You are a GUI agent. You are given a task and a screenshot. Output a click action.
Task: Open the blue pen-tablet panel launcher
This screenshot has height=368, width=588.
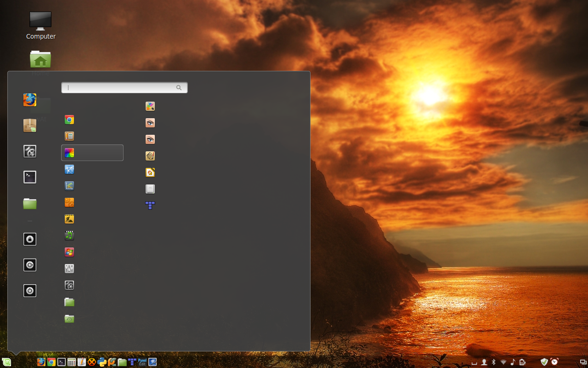pyautogui.click(x=153, y=362)
